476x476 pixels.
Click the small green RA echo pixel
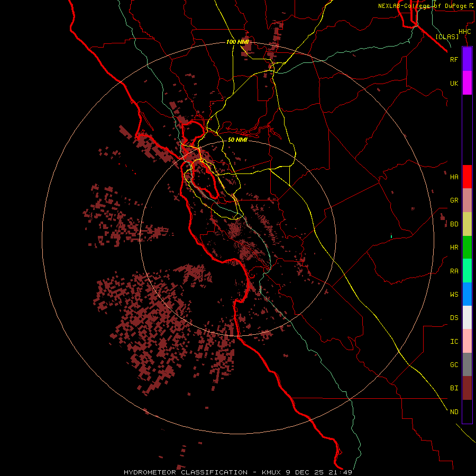391,236
